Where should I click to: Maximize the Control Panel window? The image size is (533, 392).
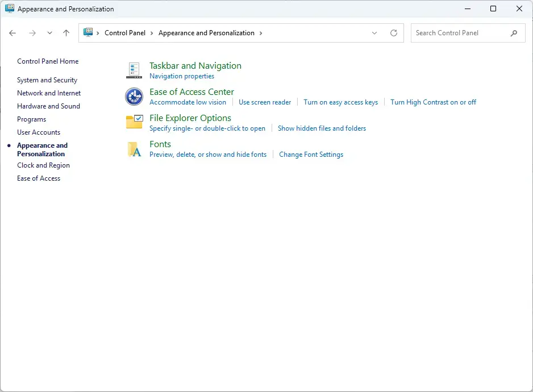click(493, 9)
